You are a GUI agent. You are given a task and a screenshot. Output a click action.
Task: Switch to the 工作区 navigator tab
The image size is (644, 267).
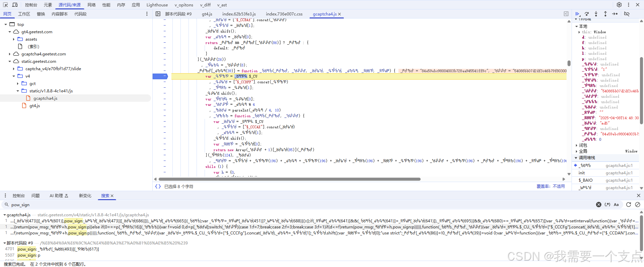(x=24, y=14)
